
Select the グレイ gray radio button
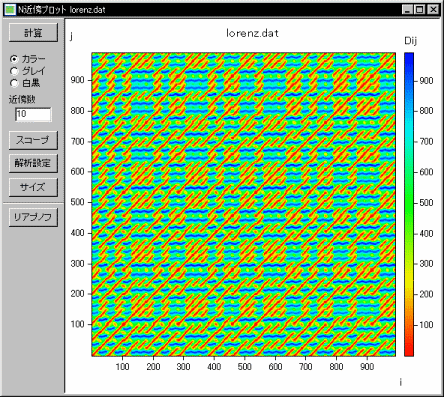pos(14,71)
